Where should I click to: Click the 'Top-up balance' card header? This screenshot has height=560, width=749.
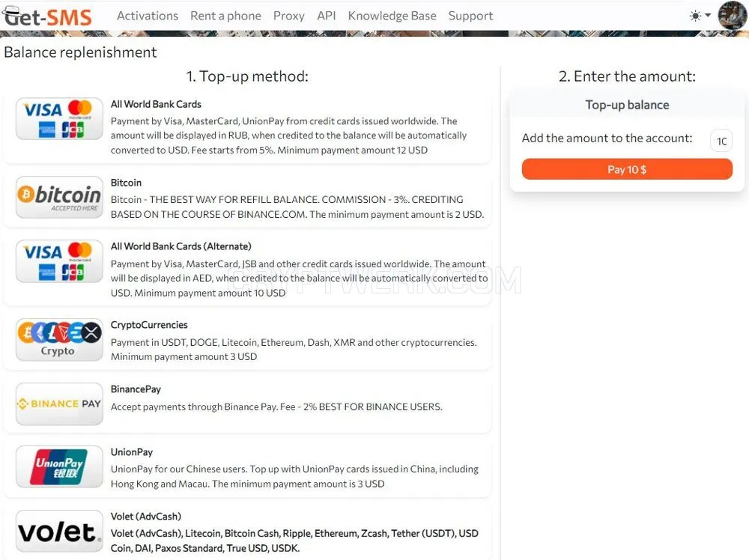pyautogui.click(x=627, y=105)
